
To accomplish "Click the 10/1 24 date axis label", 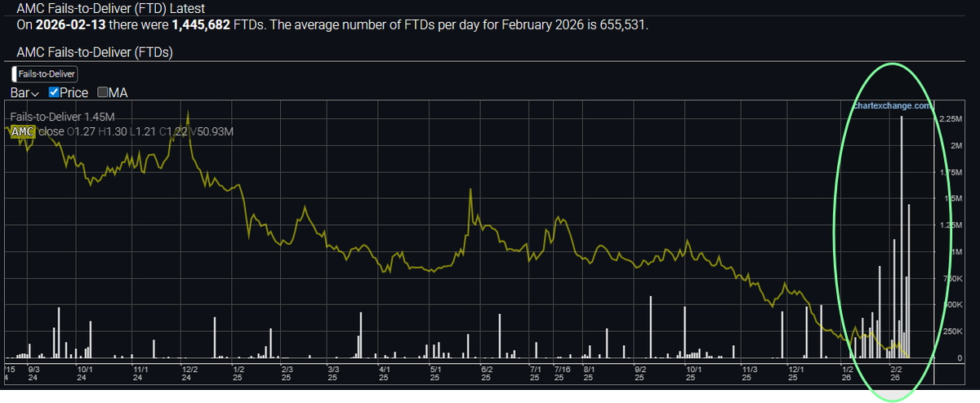I will tap(84, 373).
